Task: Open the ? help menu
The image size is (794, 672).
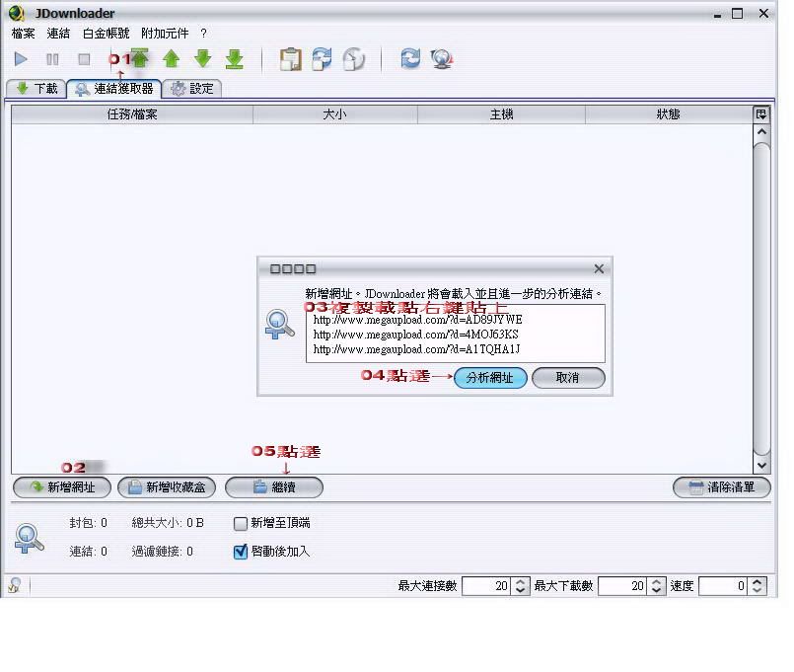Action: coord(203,34)
